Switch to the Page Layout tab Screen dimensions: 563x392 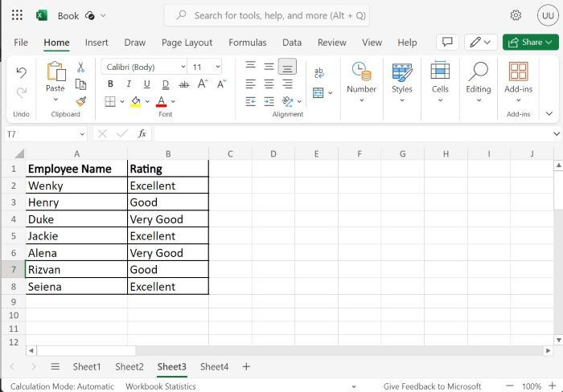point(187,43)
